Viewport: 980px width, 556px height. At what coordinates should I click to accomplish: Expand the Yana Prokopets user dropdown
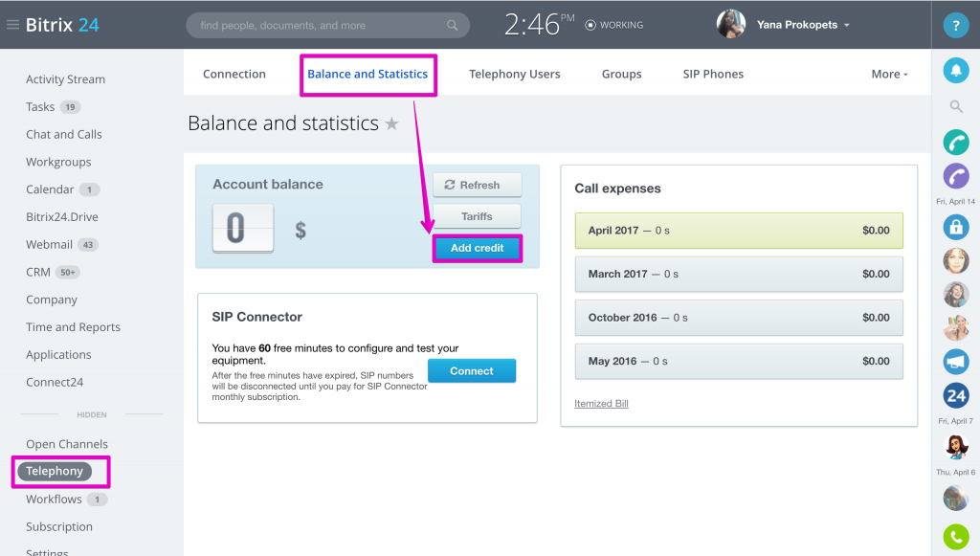click(847, 25)
